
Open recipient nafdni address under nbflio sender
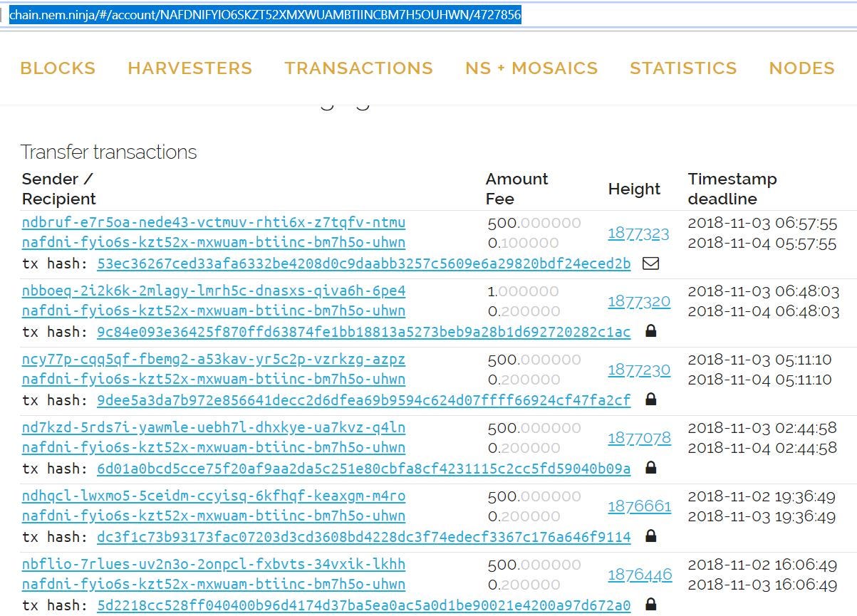214,584
